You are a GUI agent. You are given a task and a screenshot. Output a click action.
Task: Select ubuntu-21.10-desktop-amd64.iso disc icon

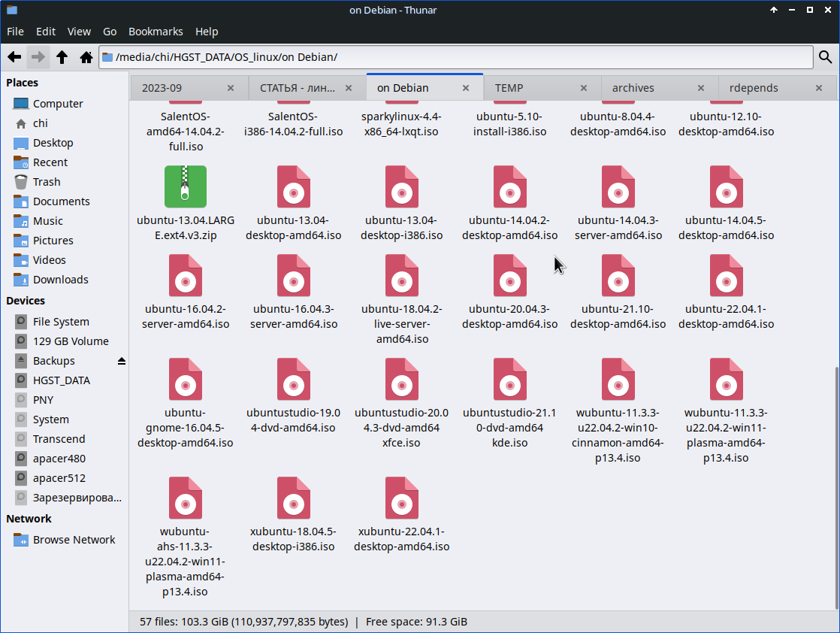pos(618,275)
